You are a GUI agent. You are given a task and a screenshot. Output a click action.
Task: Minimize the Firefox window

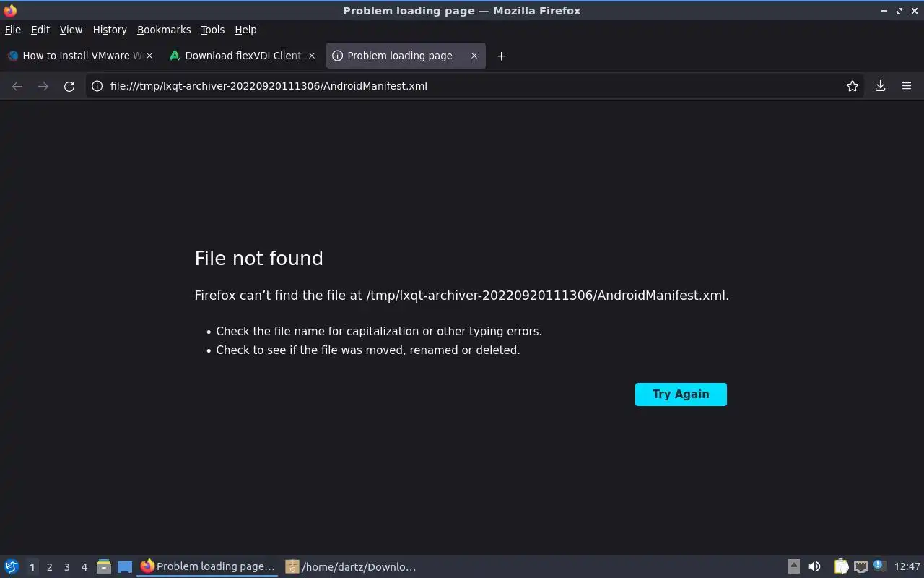[x=884, y=11]
